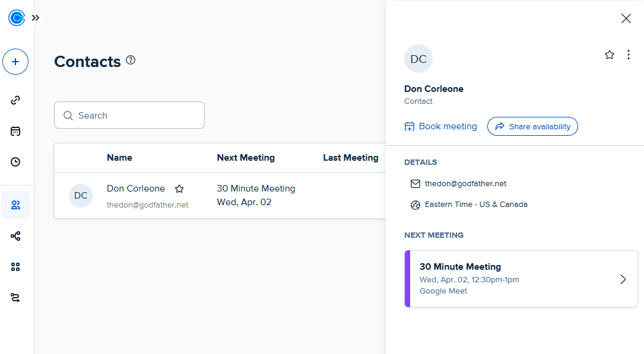Click 30 Minute Meeting cell in table
The image size is (644, 354).
[256, 189]
